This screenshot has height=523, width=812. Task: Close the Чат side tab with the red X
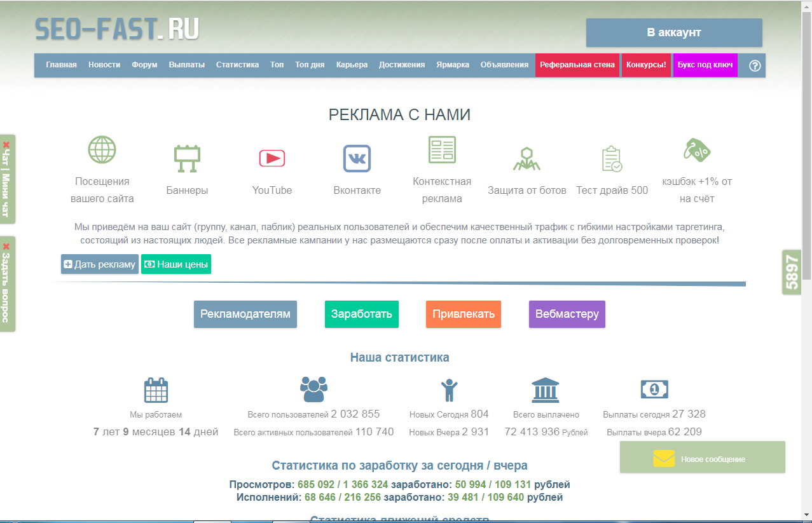[x=6, y=144]
